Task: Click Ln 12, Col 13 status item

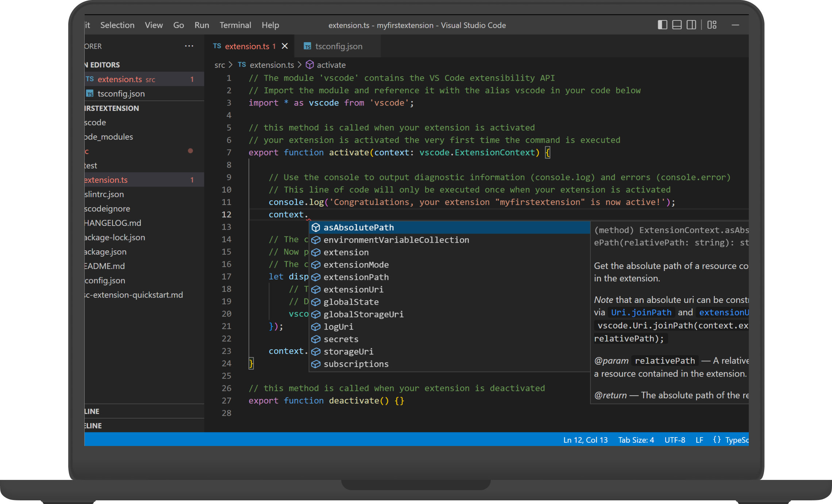Action: coord(585,440)
